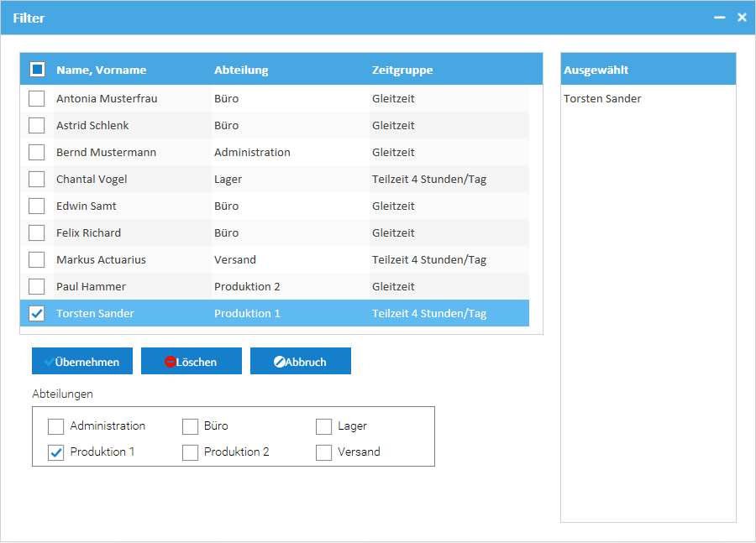The image size is (756, 543).
Task: Enable the checkbox for Chantal Vogel
Action: pyautogui.click(x=37, y=180)
